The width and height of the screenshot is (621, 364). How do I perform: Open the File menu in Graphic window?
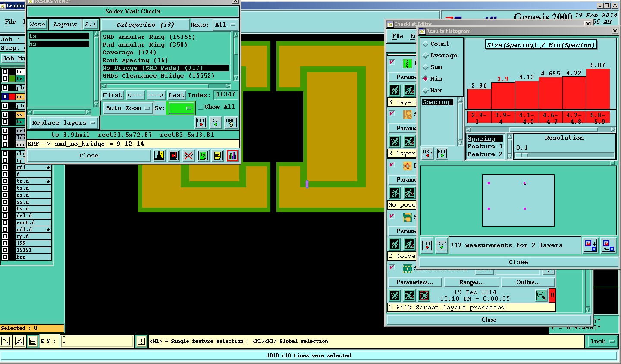pos(10,22)
